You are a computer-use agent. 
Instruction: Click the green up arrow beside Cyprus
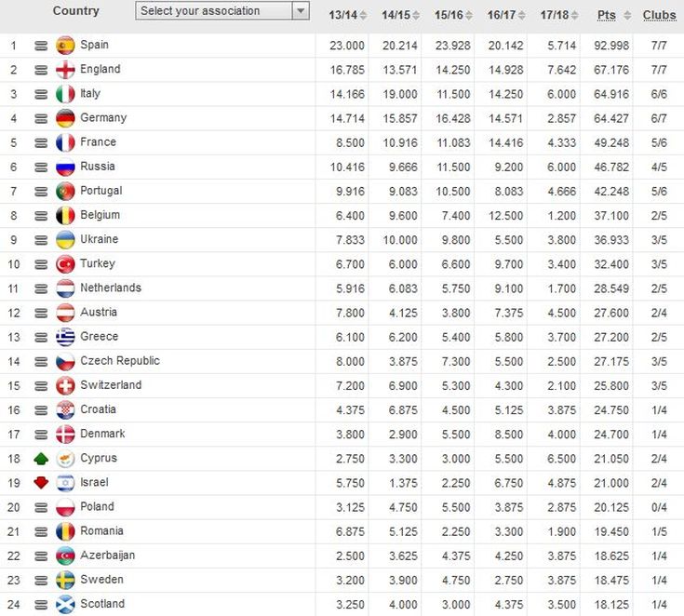(x=41, y=459)
